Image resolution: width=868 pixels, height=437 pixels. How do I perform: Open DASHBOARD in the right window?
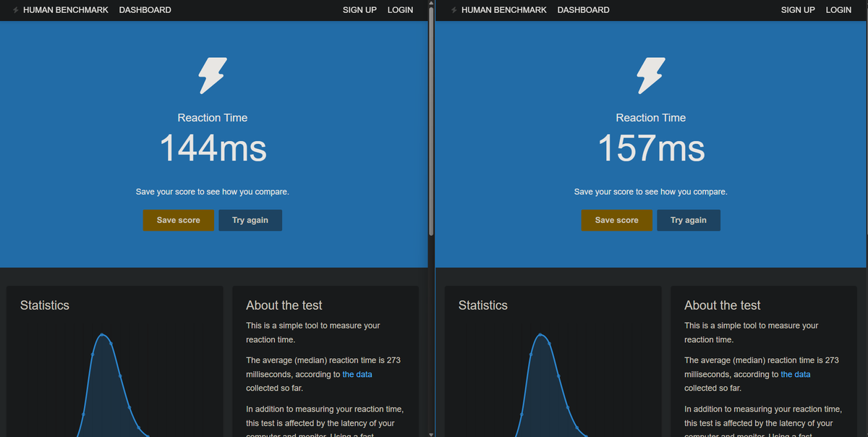coord(584,10)
